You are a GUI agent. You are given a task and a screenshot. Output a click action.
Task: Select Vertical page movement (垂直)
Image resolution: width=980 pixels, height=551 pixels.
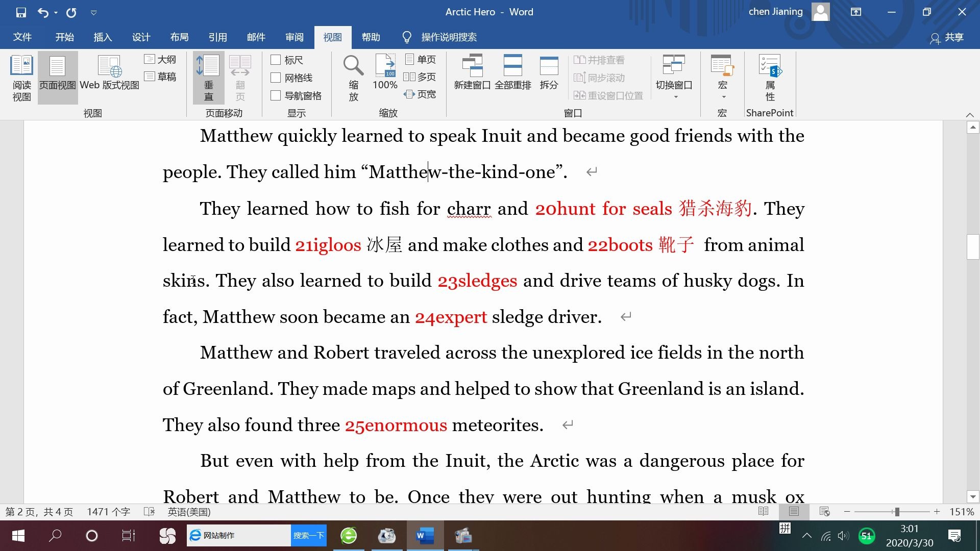[208, 78]
